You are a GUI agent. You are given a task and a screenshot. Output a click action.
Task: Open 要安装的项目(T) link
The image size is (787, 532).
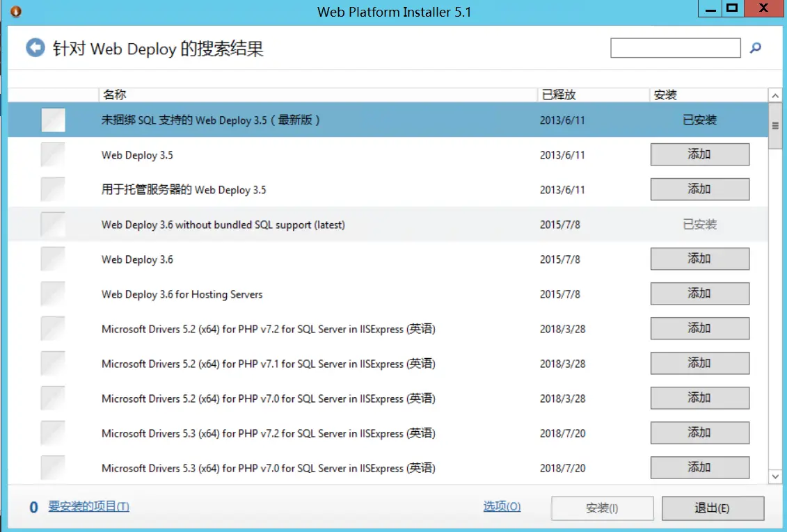[89, 506]
